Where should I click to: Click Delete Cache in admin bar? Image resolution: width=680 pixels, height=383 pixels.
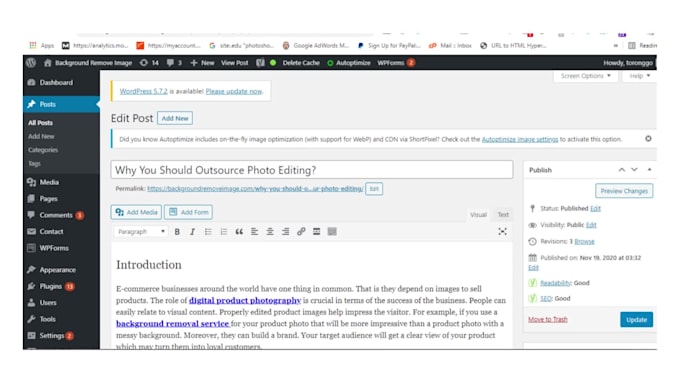tap(301, 62)
